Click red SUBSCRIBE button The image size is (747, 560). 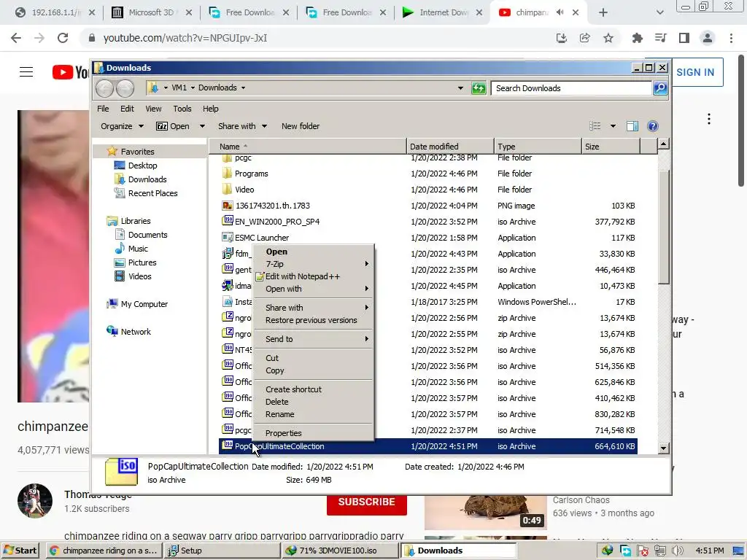(x=366, y=502)
